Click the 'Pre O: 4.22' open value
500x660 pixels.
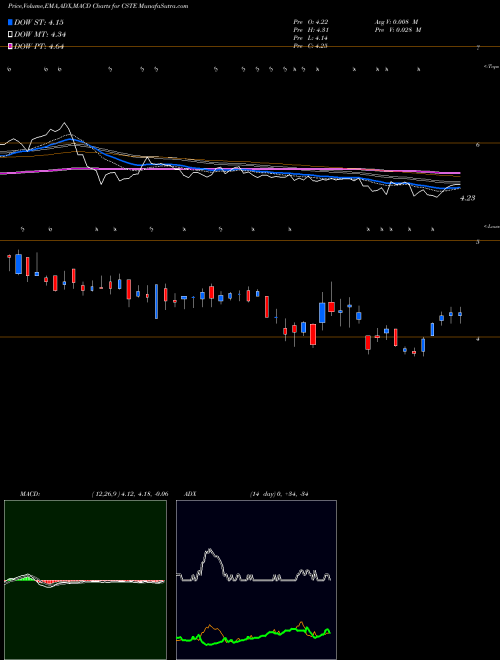point(311,22)
